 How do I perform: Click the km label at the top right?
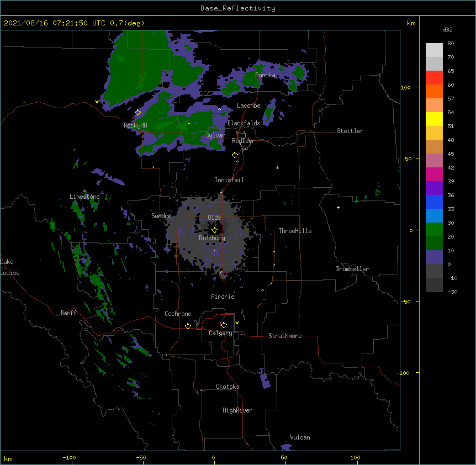coord(411,23)
